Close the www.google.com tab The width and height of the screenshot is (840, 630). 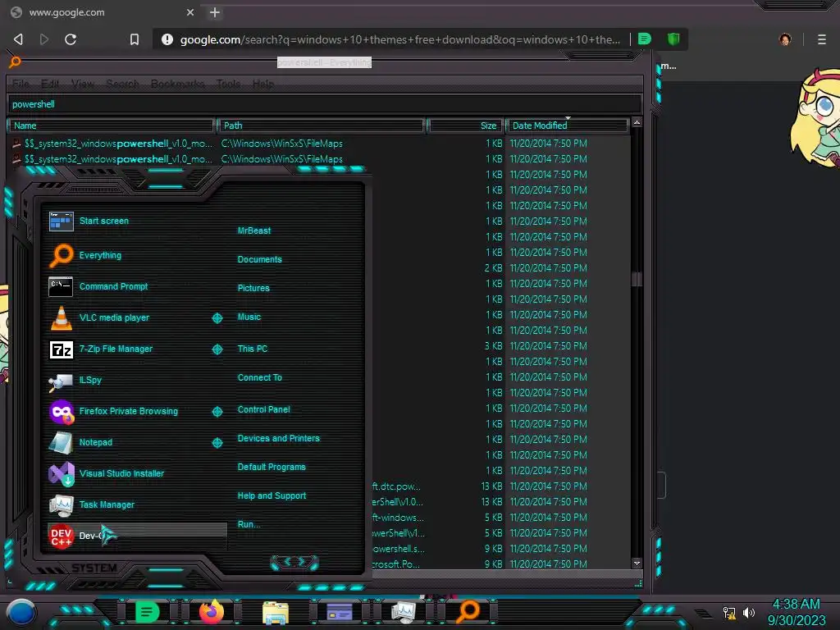pyautogui.click(x=189, y=12)
